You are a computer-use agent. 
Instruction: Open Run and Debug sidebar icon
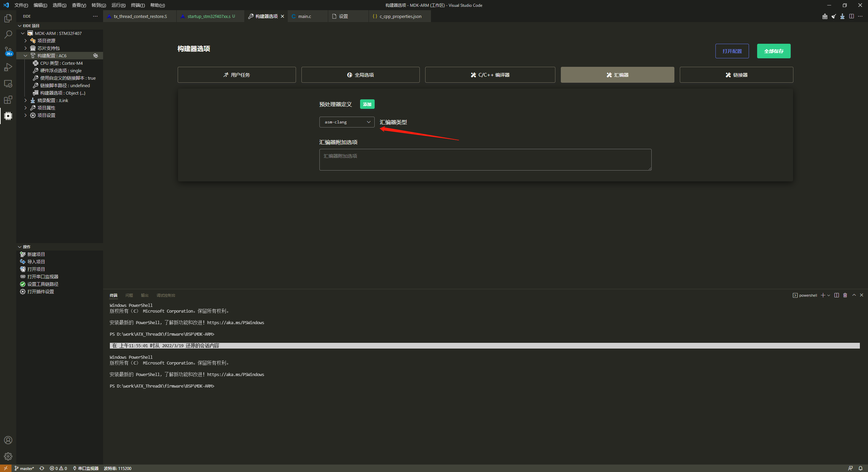(8, 67)
